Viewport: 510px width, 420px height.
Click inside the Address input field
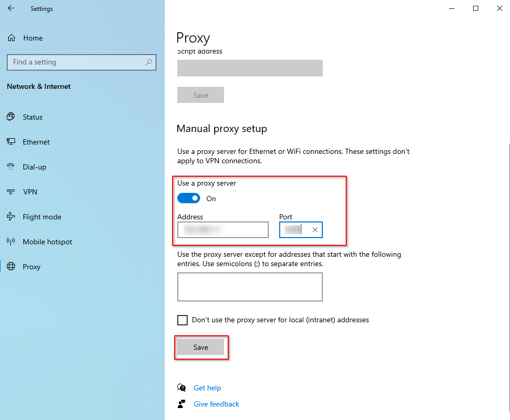[x=223, y=229]
